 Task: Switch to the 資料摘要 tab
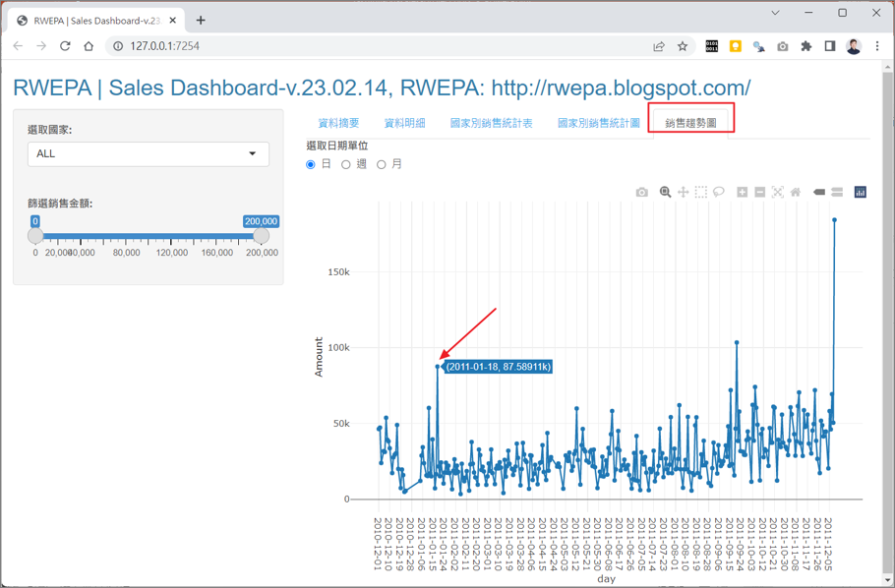(338, 124)
